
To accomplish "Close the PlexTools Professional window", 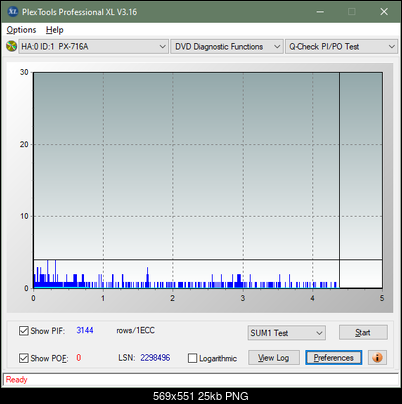I will click(x=384, y=12).
